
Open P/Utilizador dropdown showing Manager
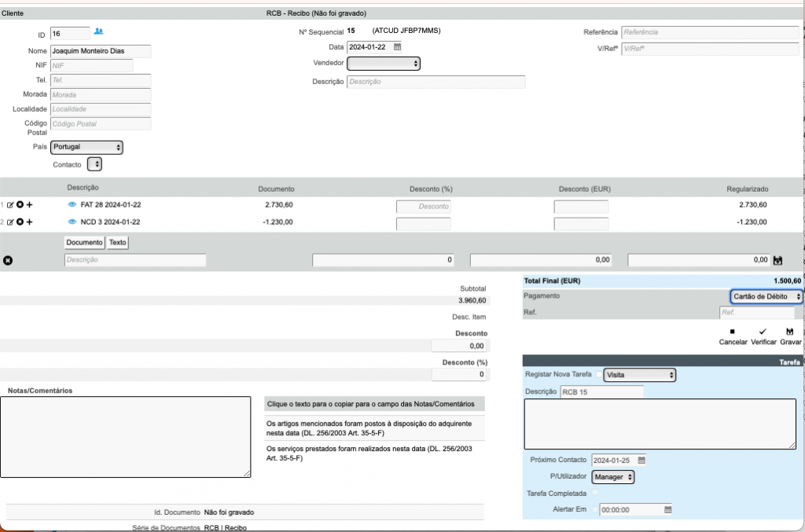coord(613,477)
